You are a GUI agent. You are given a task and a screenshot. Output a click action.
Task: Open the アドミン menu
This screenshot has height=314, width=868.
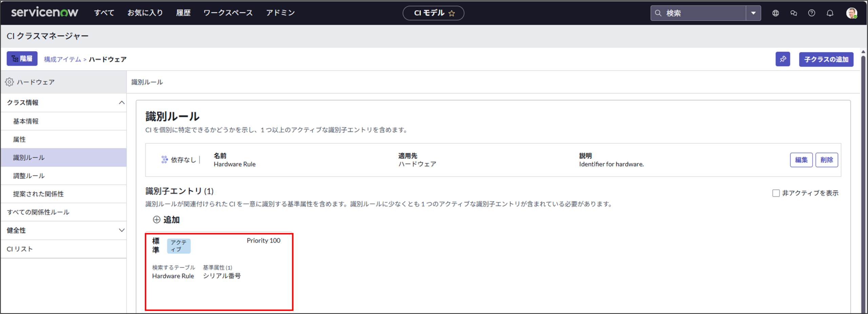(x=280, y=13)
